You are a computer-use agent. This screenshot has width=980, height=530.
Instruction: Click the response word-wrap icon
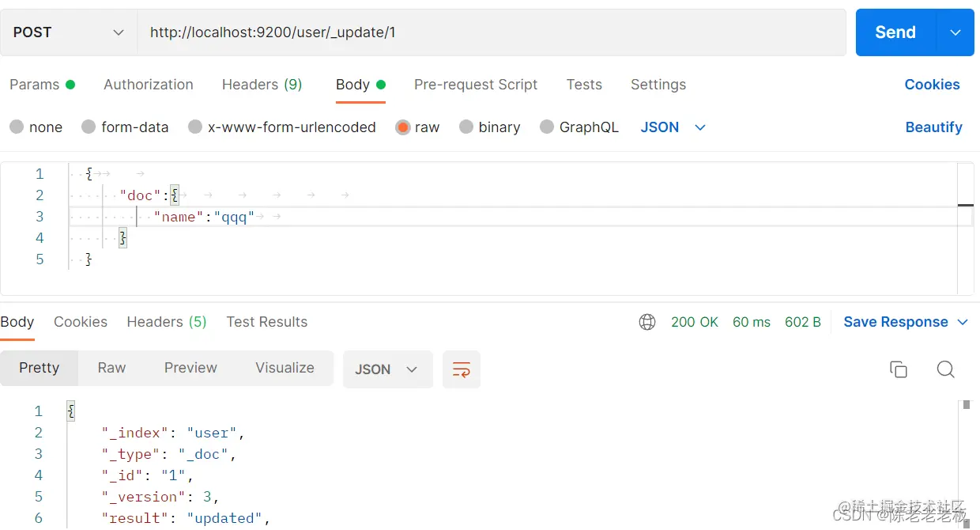pos(462,369)
